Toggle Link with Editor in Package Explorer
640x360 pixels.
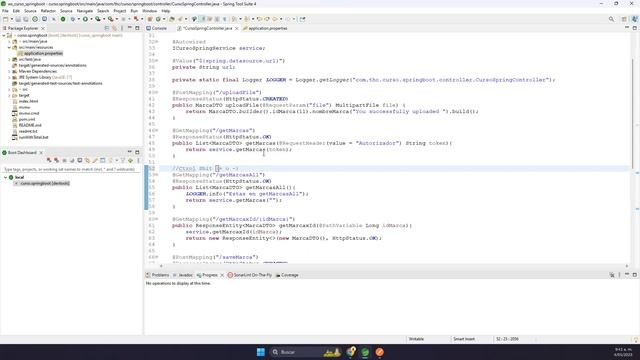click(x=114, y=28)
